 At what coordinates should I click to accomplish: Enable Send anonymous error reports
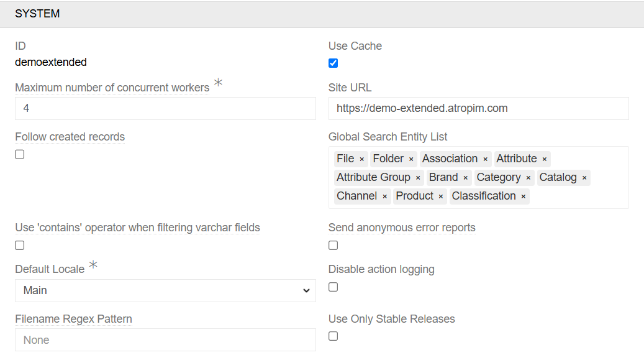[x=333, y=245]
